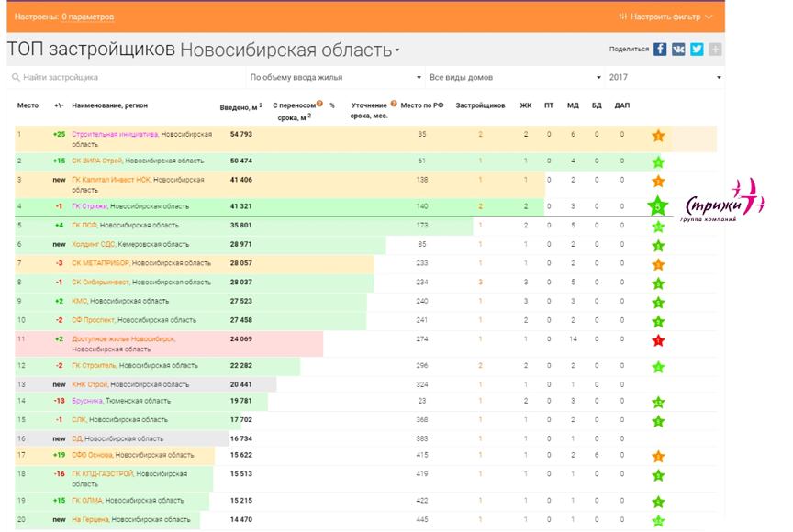
Task: Click the large green star for ГК Стрижи
Action: click(x=658, y=207)
